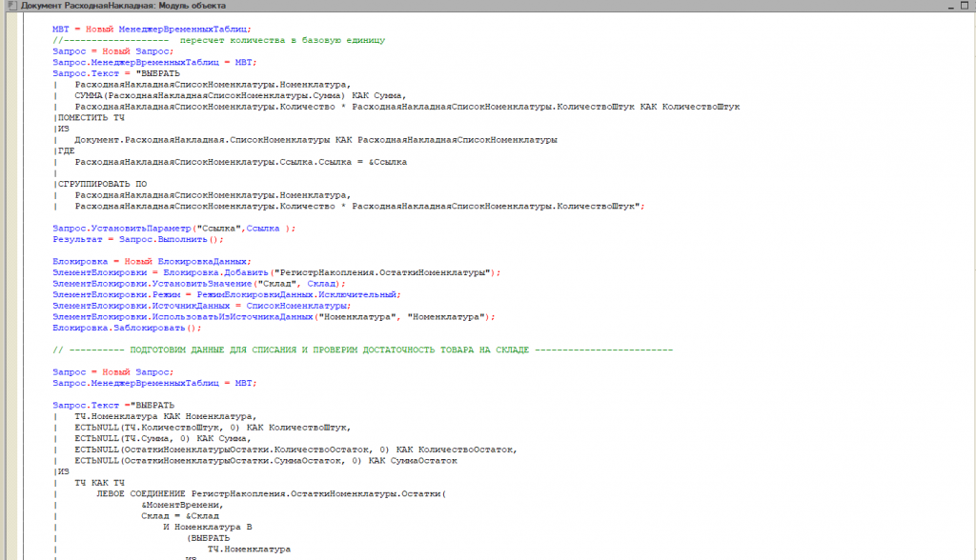Click the '&МоментВремени,' parameter line
This screenshot has height=560, width=976.
coord(182,506)
